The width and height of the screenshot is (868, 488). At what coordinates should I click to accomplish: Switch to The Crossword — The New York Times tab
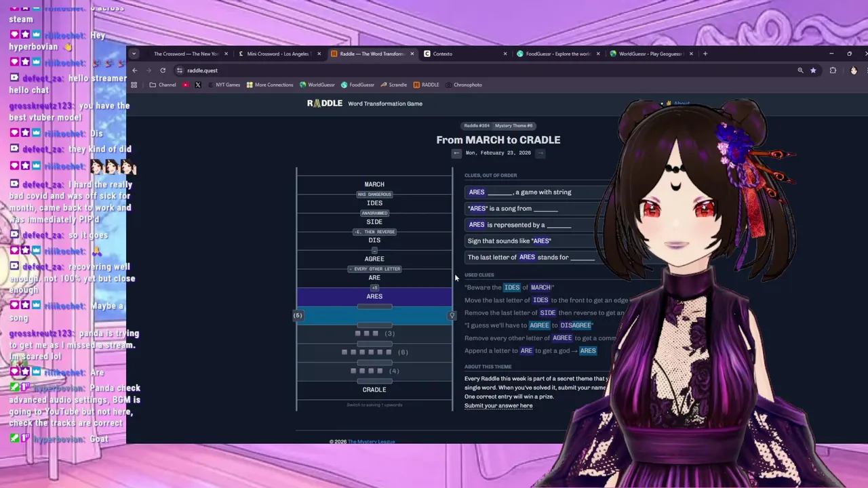click(186, 54)
